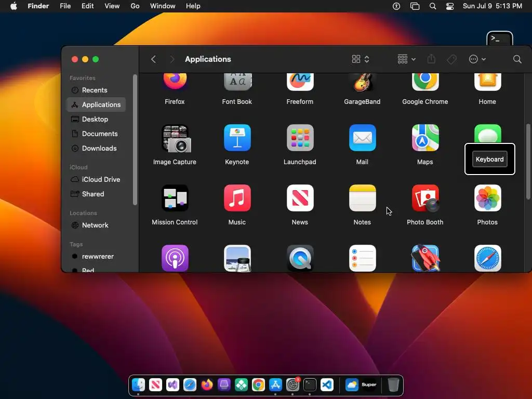This screenshot has width=532, height=399.
Task: Select the GarageBand app
Action: pos(362,82)
